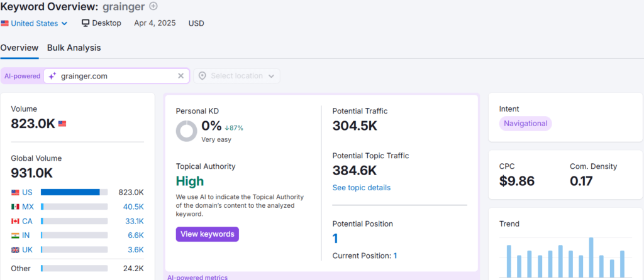Click the 304.5K Potential Traffic value
The height and width of the screenshot is (280, 644).
click(355, 126)
